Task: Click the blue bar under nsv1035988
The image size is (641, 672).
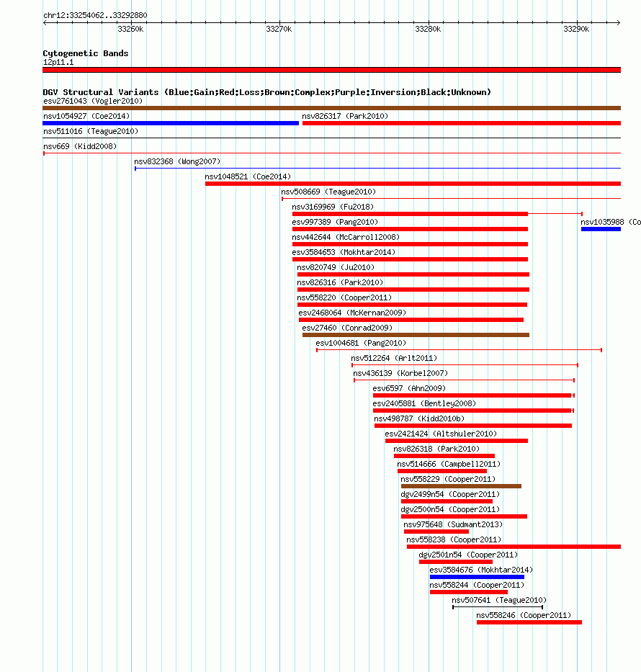Action: tap(601, 229)
